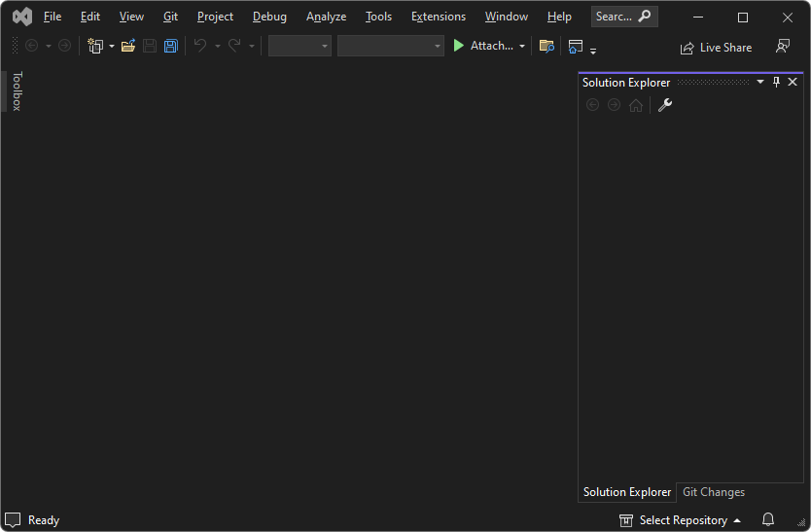
Task: Open the View menu
Action: [131, 17]
